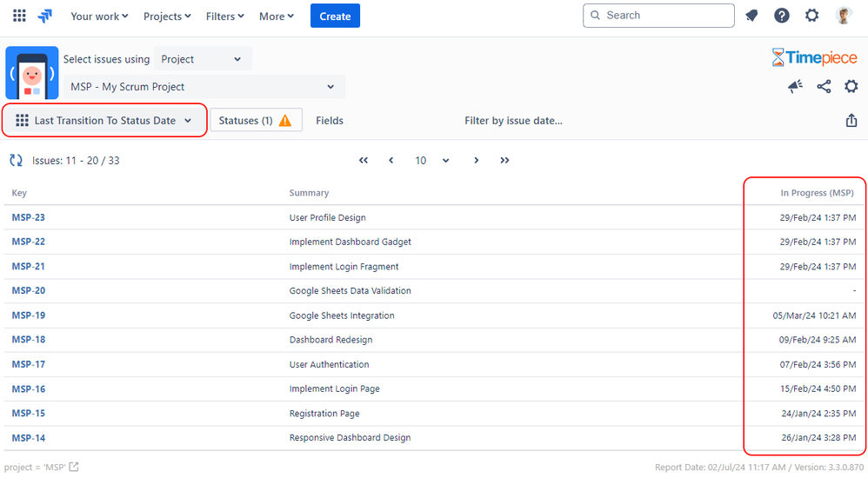
Task: Click the Timepiece announcements megaphone icon
Action: pyautogui.click(x=796, y=86)
